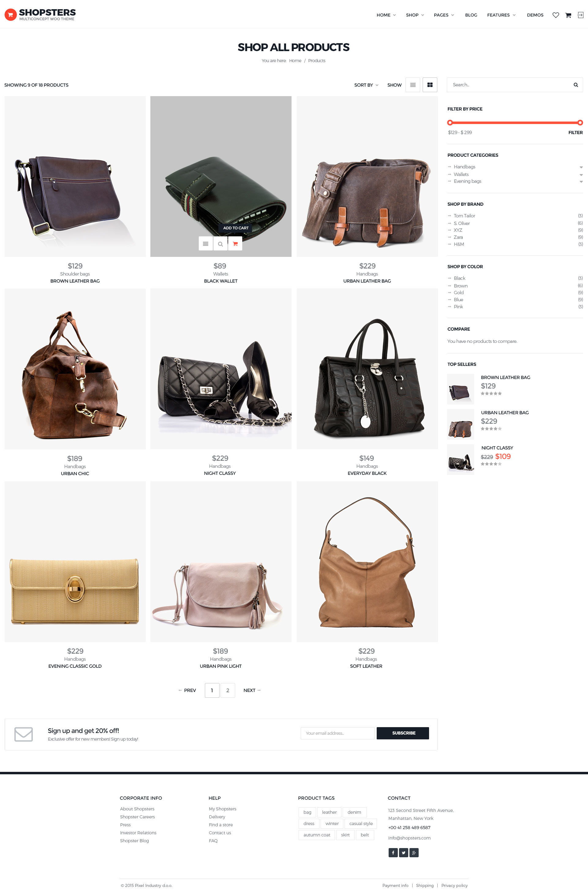This screenshot has height=894, width=588.
Task: Go to page 2 of products
Action: [228, 690]
